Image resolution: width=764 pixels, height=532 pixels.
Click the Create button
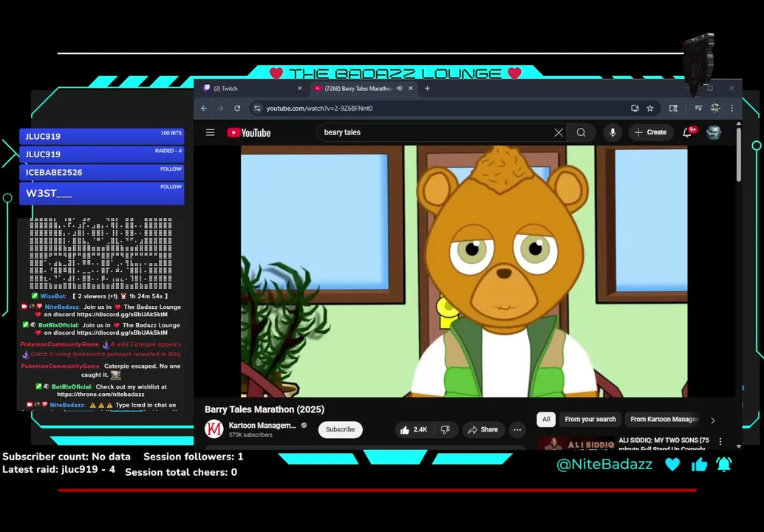[x=650, y=132]
